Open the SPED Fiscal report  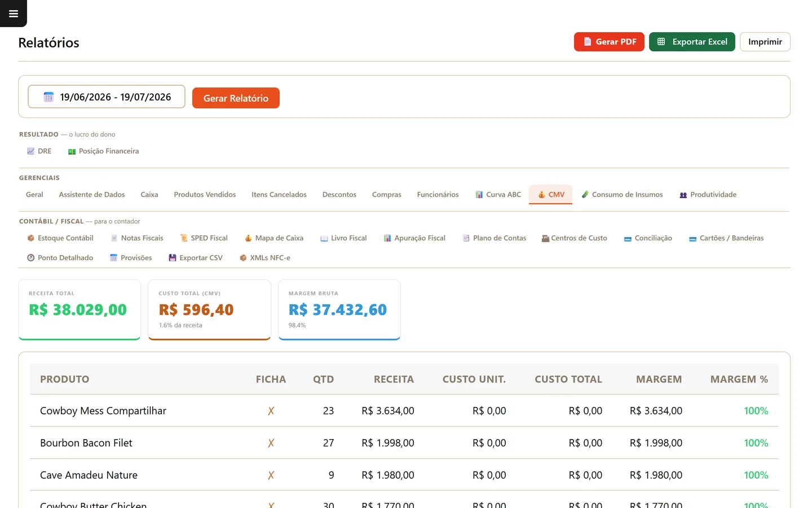pyautogui.click(x=204, y=238)
